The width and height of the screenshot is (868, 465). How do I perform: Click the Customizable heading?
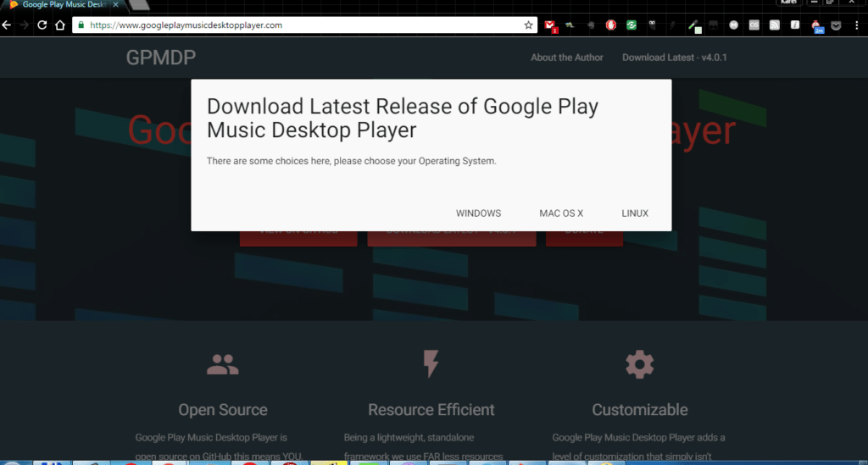(640, 410)
